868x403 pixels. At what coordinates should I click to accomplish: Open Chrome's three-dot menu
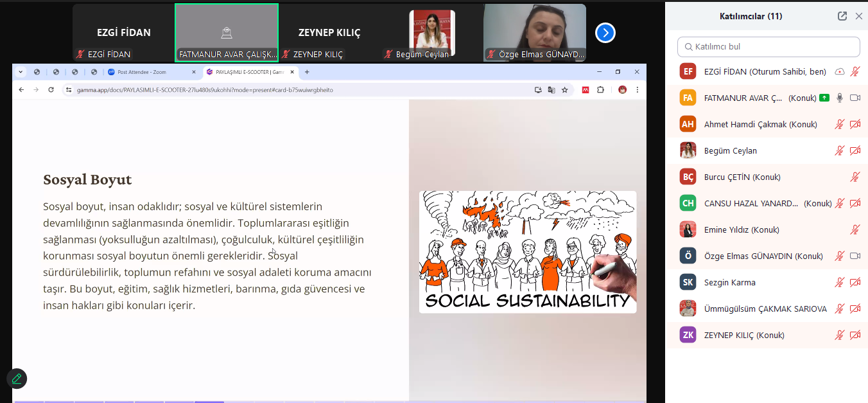point(636,90)
